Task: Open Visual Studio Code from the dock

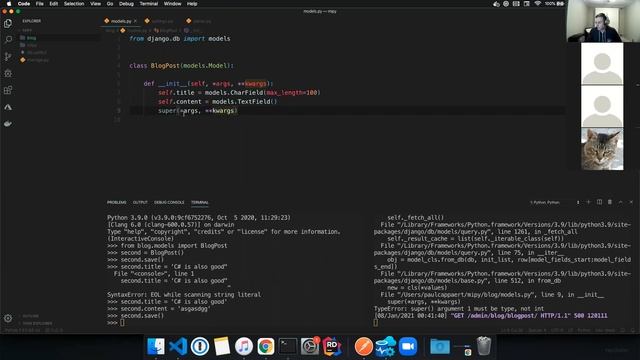Action: pos(178,347)
